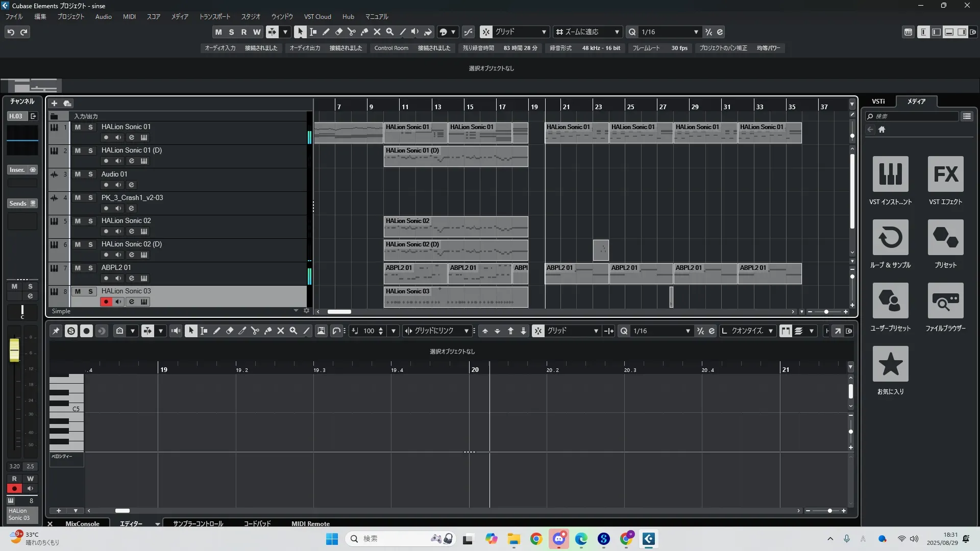Click the VSTi tab in right panel
The width and height of the screenshot is (980, 551).
click(x=878, y=101)
